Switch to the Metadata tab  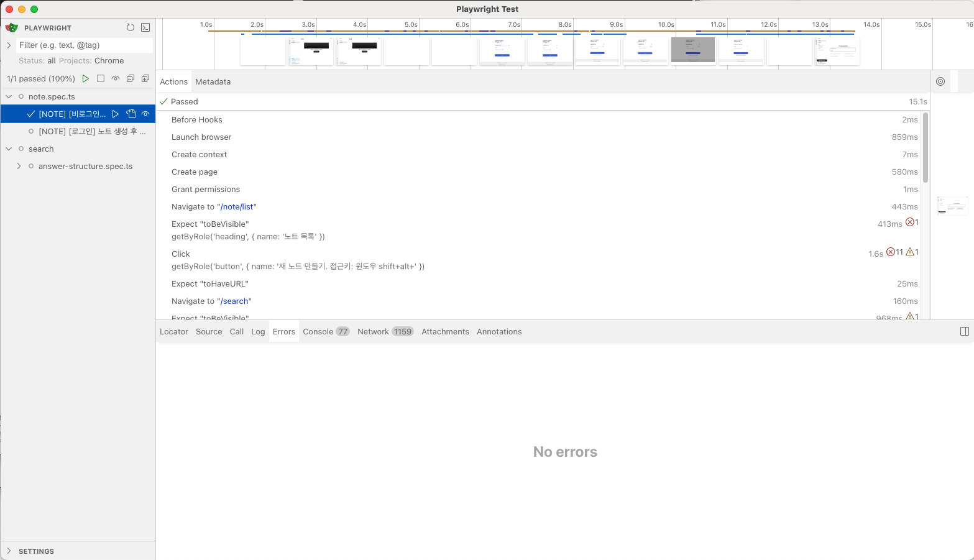213,81
